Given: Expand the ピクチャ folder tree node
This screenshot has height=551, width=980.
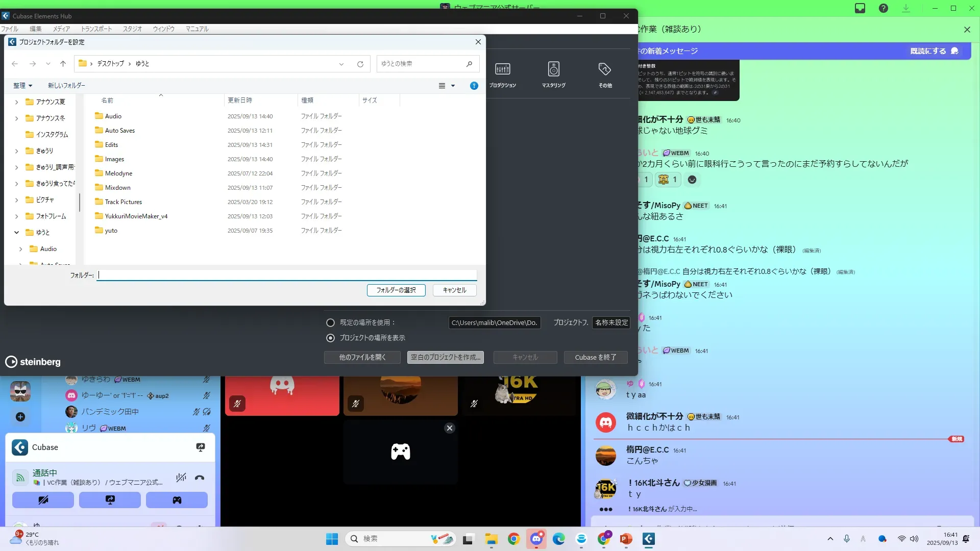Looking at the screenshot, I should tap(16, 200).
